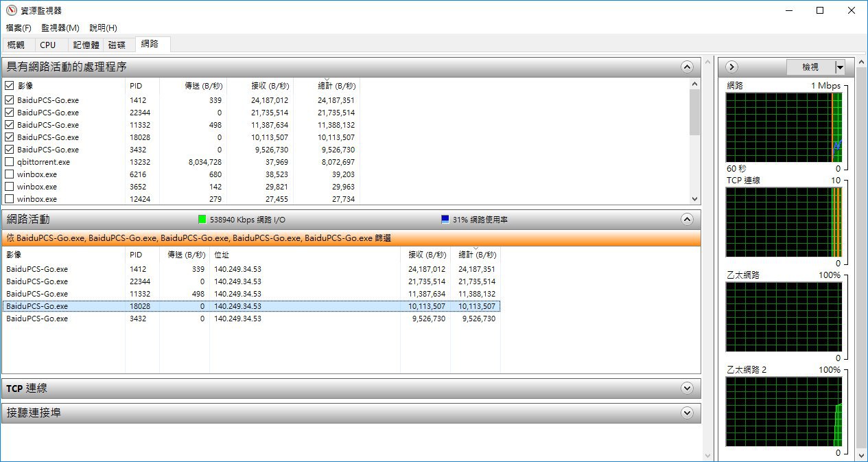The image size is (868, 462).
Task: Check the qbittorrent.exe checkbox
Action: point(10,162)
